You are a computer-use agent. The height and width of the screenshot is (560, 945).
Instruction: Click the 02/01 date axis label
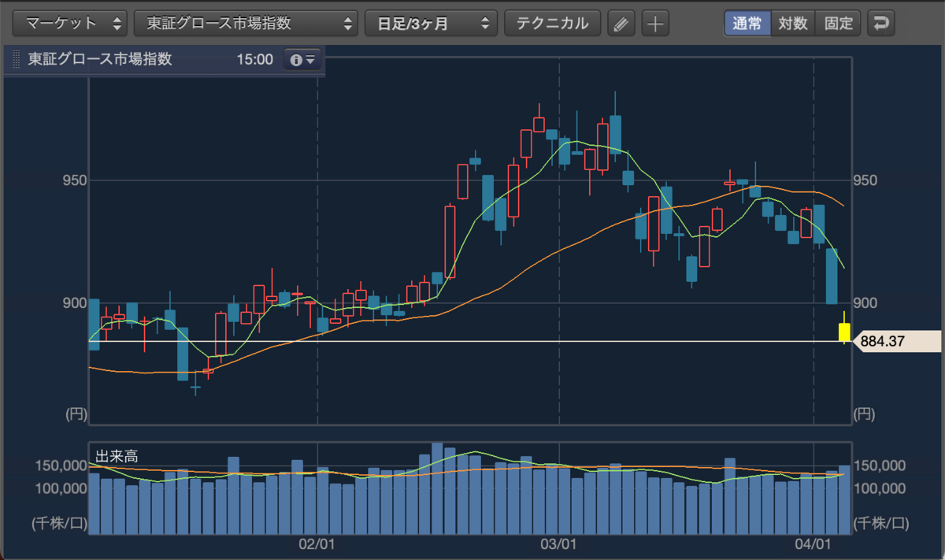[x=317, y=543]
